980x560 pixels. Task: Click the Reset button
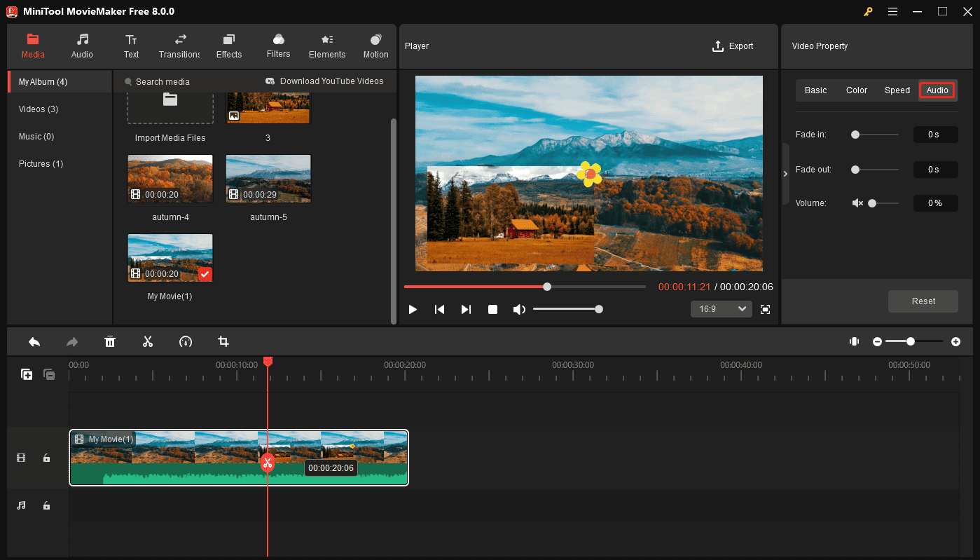tap(923, 301)
